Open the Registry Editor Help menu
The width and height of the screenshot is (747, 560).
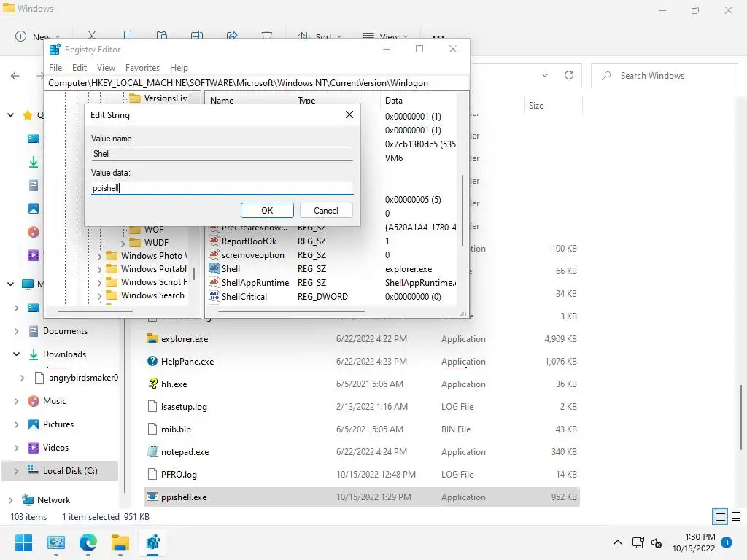tap(179, 68)
